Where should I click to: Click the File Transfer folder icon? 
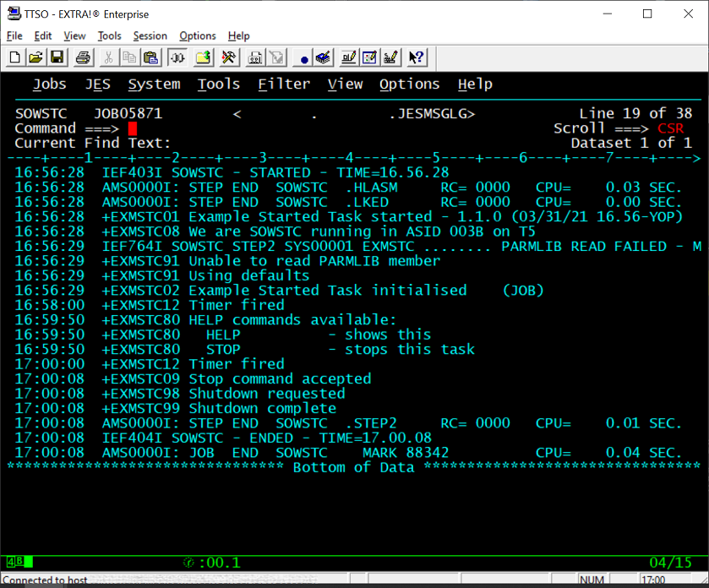click(x=203, y=57)
